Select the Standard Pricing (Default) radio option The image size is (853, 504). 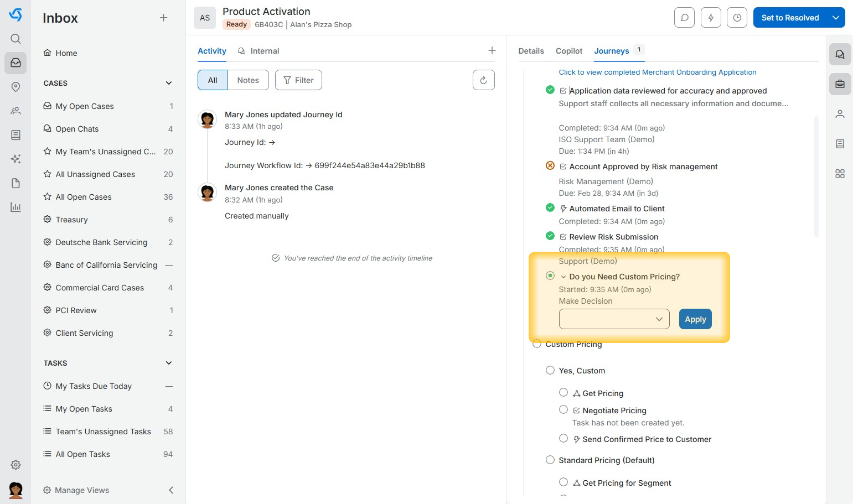(550, 460)
